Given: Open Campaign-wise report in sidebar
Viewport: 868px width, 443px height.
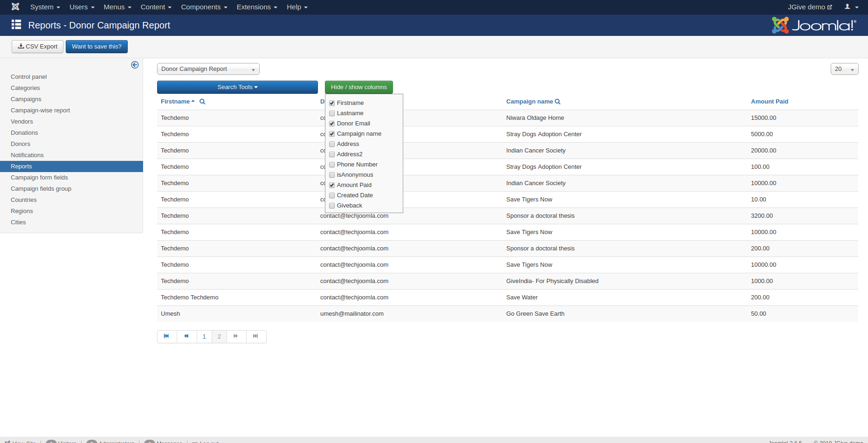Looking at the screenshot, I should point(40,111).
